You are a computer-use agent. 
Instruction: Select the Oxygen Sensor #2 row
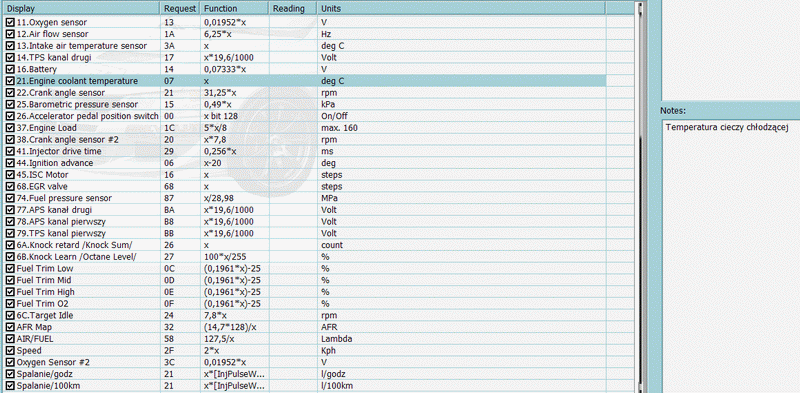[x=305, y=363]
